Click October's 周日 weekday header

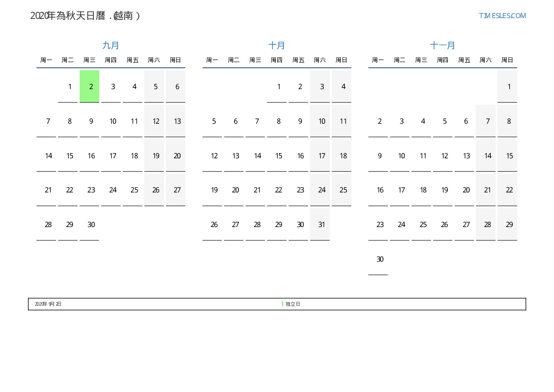click(x=341, y=60)
